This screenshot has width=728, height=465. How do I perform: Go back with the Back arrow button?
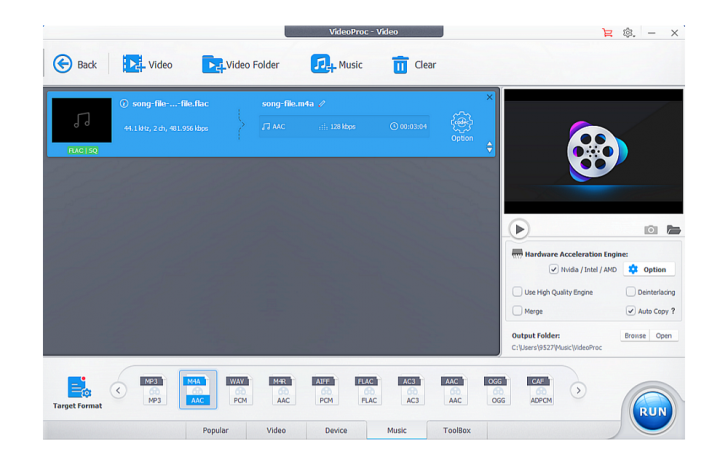coord(75,64)
